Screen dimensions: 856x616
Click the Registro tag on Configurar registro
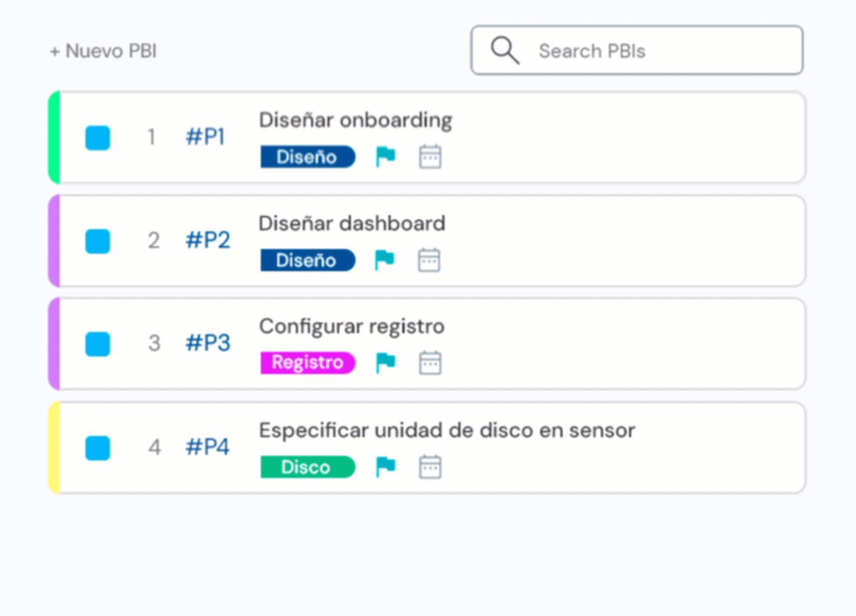tap(307, 363)
